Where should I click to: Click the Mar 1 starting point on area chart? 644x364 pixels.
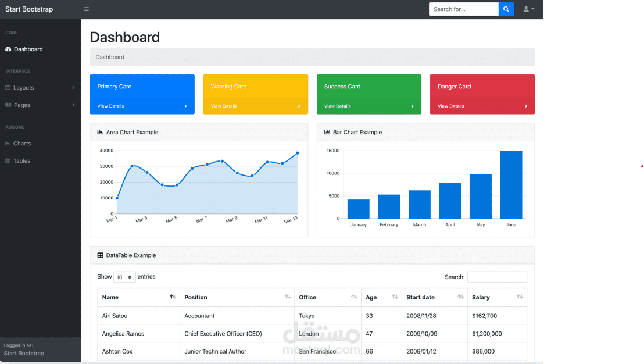pos(117,198)
